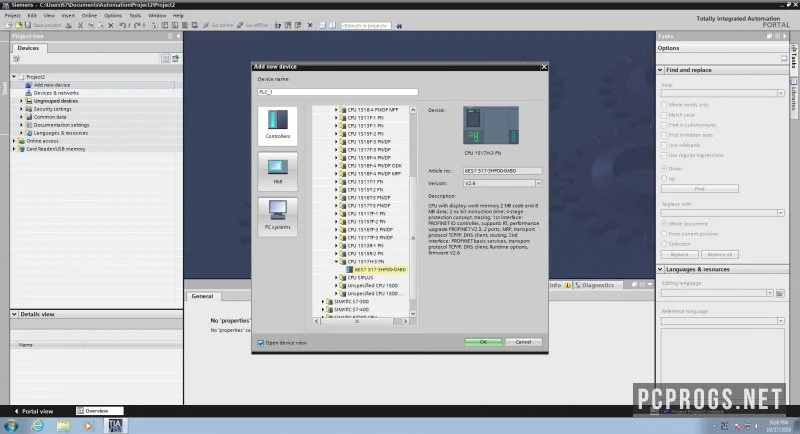The image size is (800, 434).
Task: Open the Edit menu
Action: point(32,16)
